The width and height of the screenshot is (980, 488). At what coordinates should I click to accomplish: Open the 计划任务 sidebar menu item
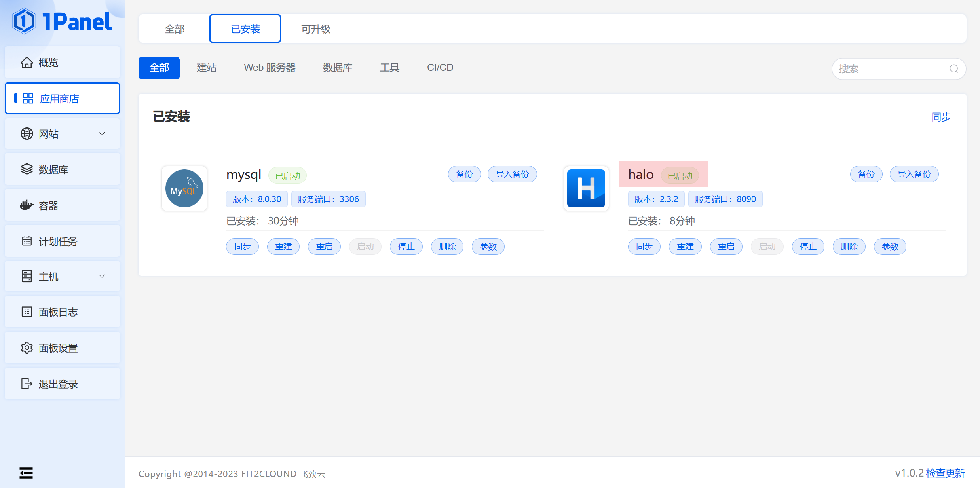tap(62, 241)
